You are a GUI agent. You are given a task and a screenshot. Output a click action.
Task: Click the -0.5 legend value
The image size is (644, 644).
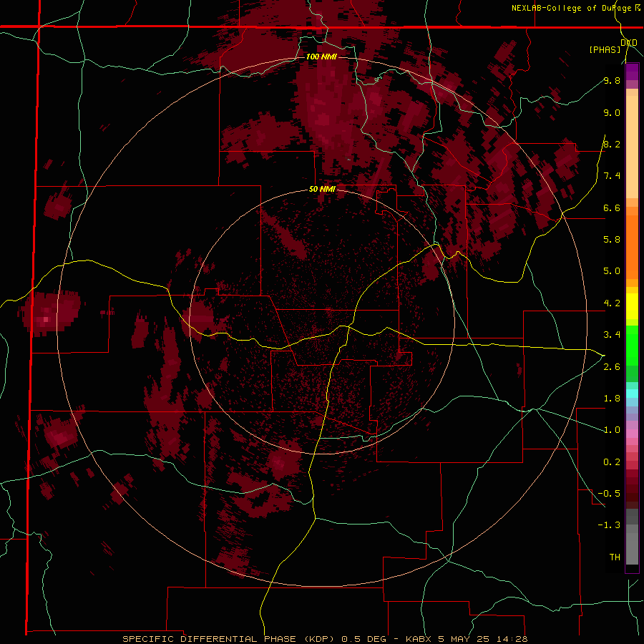(x=609, y=494)
